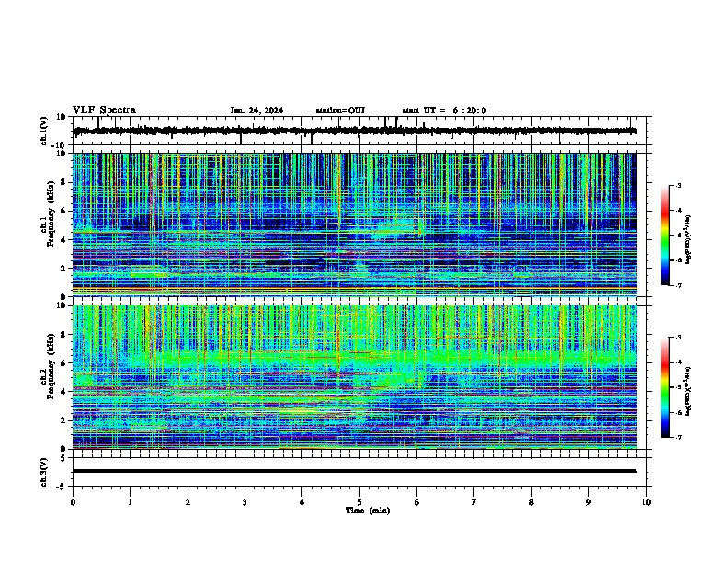Click tick label "8" on the Time axis
The height and width of the screenshot is (563, 728).
(x=531, y=502)
